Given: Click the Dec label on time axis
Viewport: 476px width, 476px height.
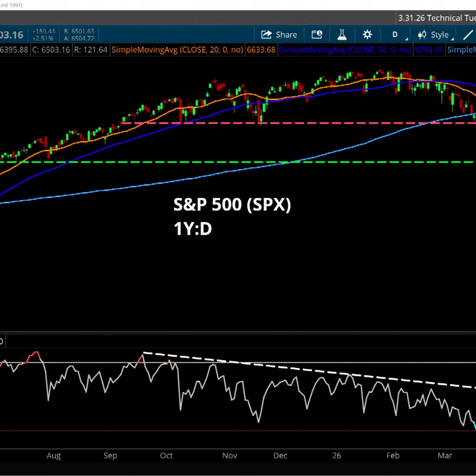Looking at the screenshot, I should tap(280, 456).
